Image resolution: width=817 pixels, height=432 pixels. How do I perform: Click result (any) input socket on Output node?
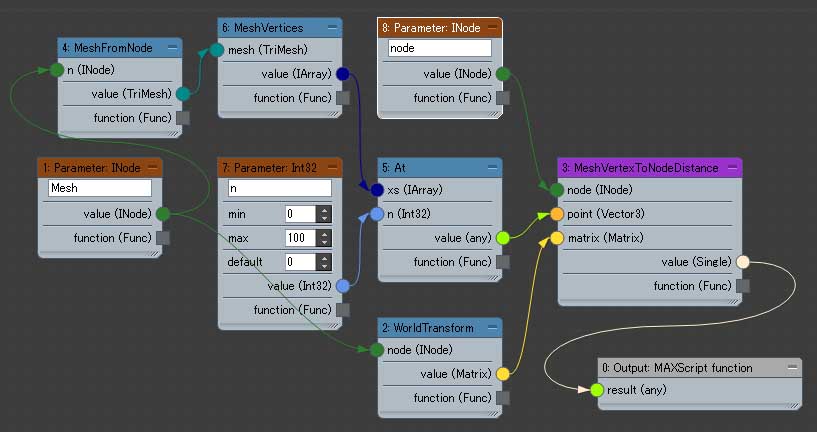tap(597, 390)
